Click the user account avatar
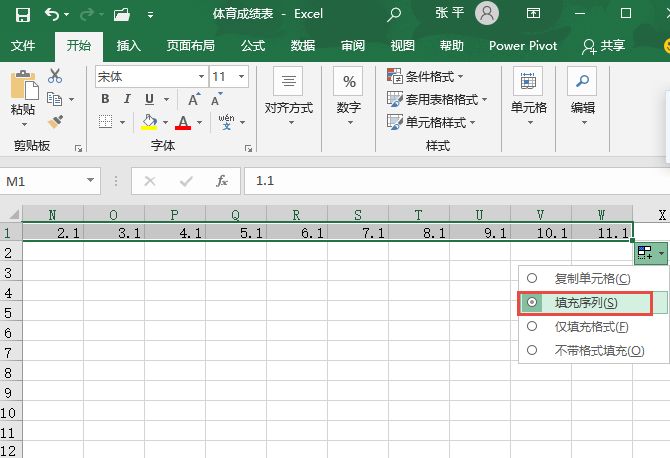Screen dimensions: 670x458 pyautogui.click(x=487, y=13)
